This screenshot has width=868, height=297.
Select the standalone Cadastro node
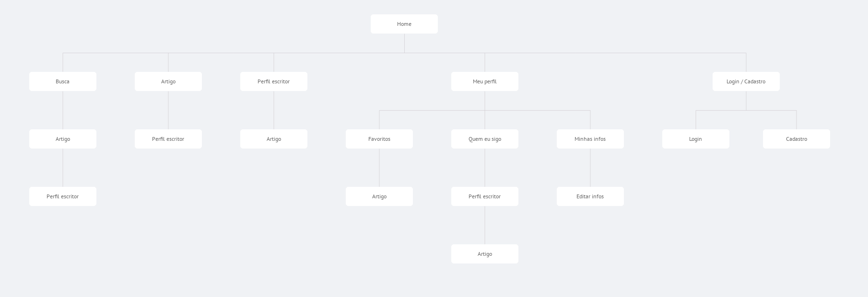click(796, 139)
